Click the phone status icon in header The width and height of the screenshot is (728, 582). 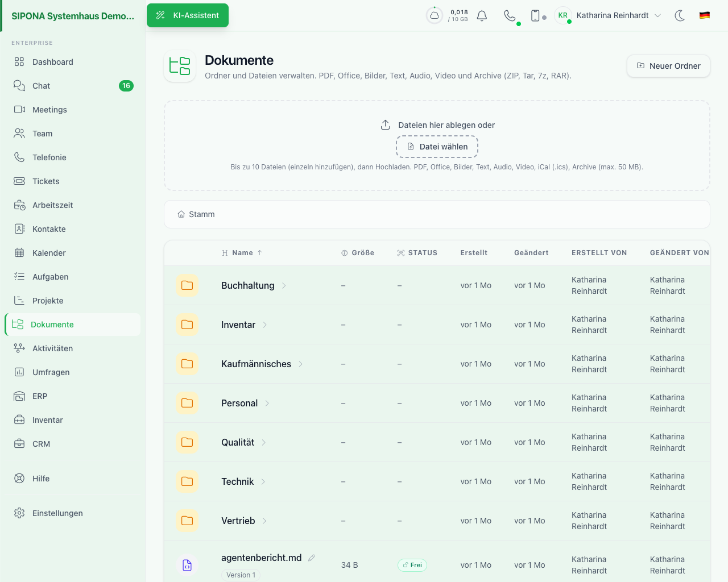pyautogui.click(x=510, y=15)
